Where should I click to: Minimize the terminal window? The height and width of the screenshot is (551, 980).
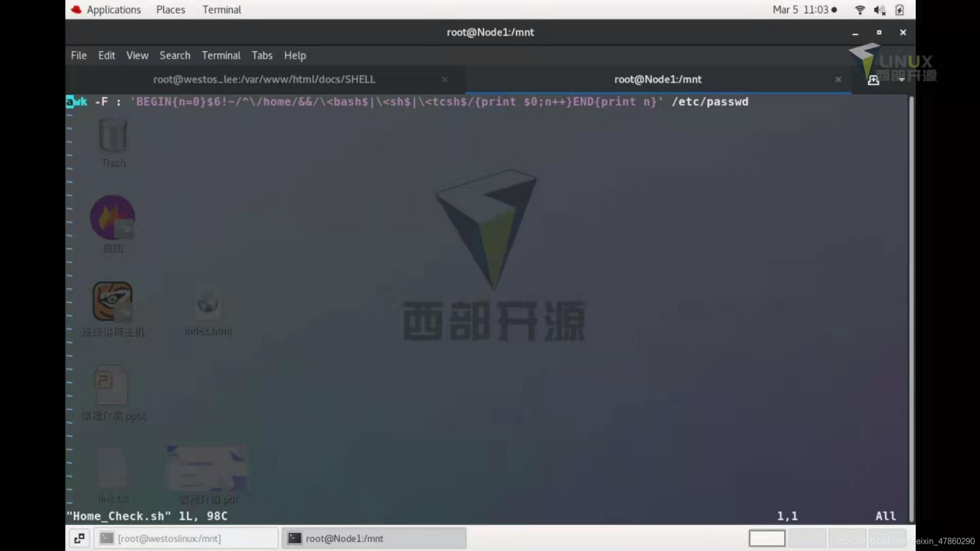tap(855, 32)
